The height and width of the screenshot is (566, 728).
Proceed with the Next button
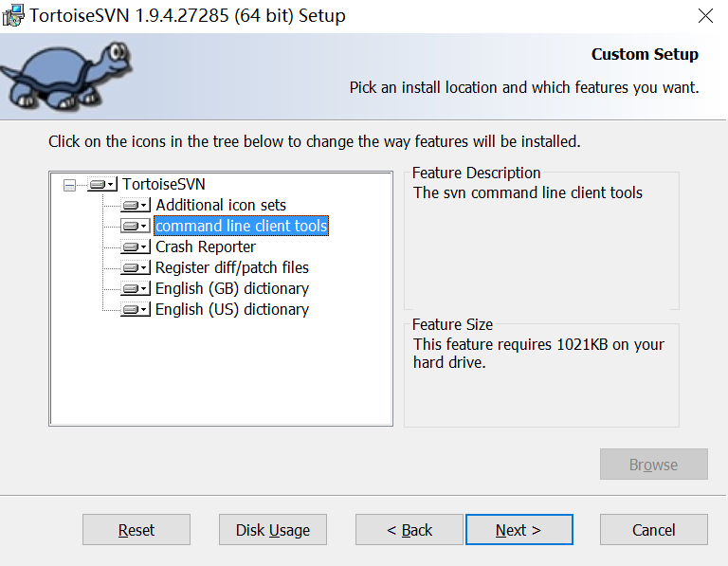519,529
